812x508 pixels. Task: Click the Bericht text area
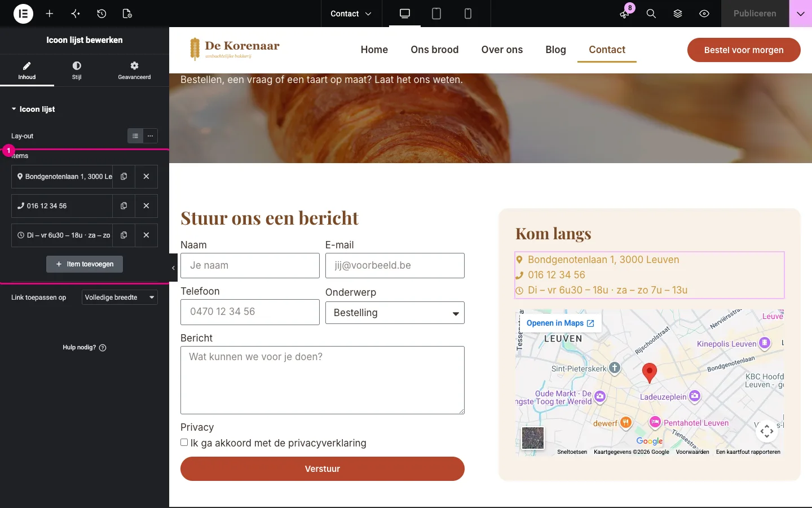tap(323, 380)
